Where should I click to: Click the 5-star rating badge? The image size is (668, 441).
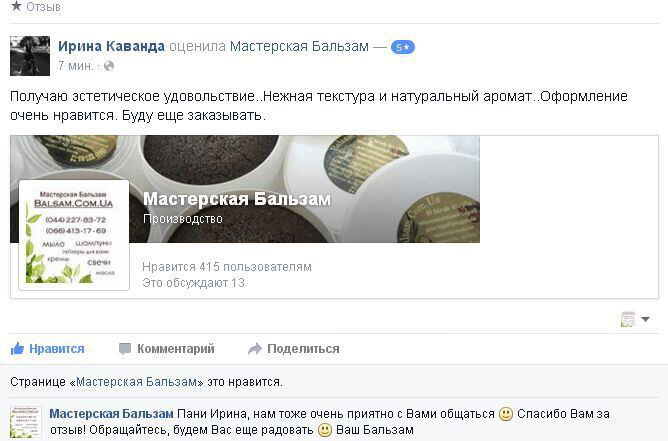(x=403, y=47)
